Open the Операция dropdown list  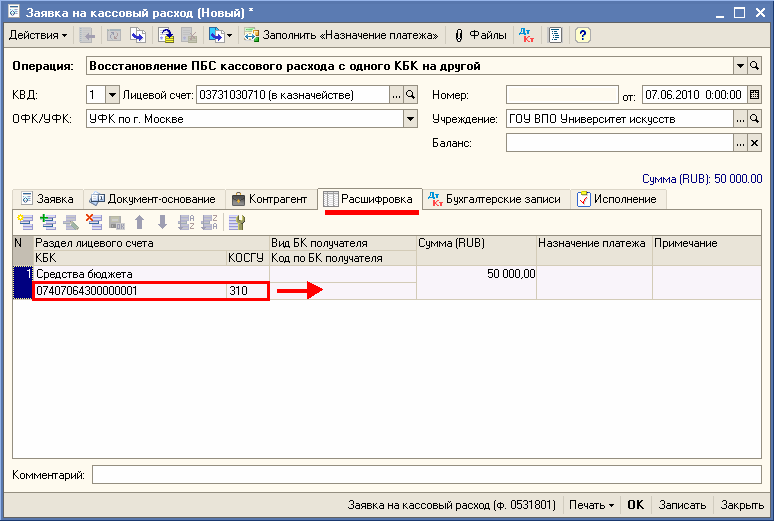click(x=740, y=66)
